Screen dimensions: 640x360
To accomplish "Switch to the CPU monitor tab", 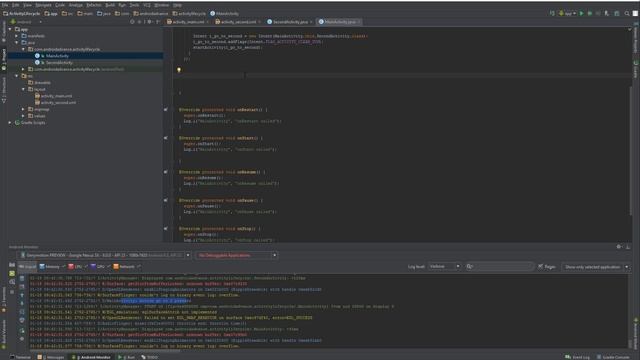I will pos(78,267).
